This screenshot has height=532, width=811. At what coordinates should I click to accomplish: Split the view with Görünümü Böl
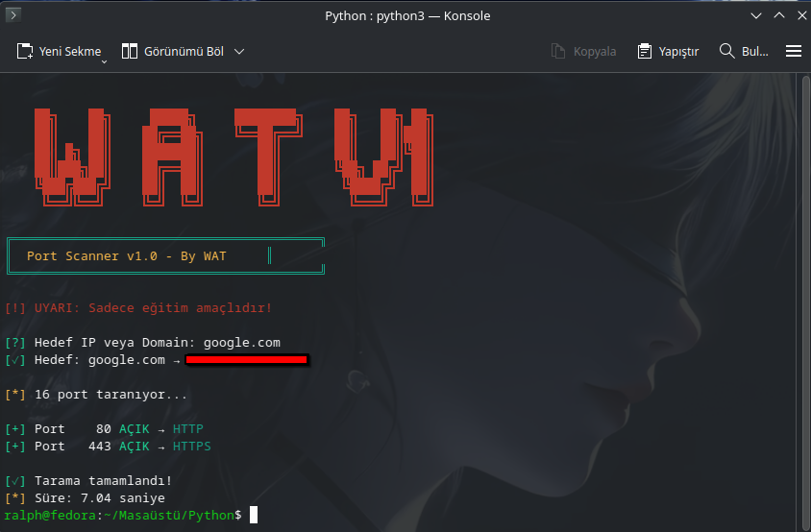pos(173,51)
